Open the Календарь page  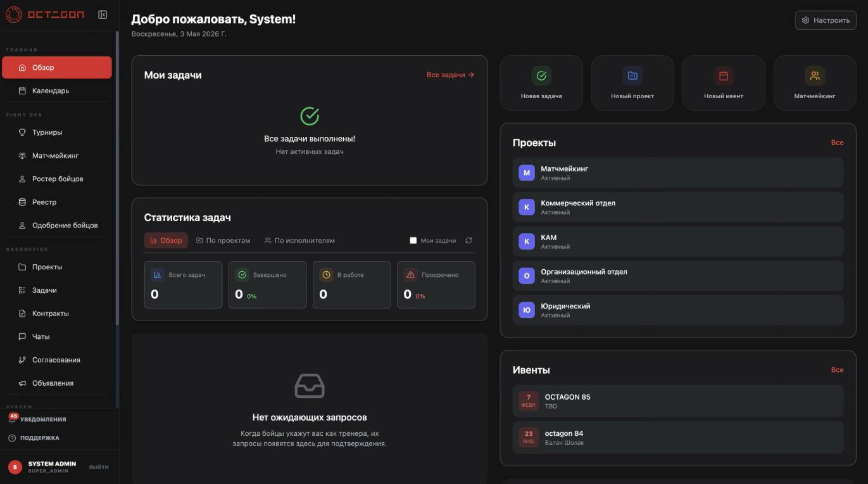(57, 91)
